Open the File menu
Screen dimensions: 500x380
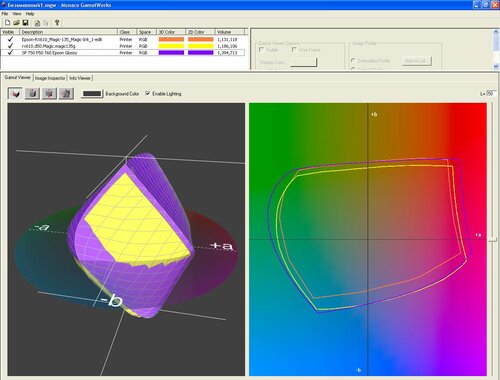(5, 14)
